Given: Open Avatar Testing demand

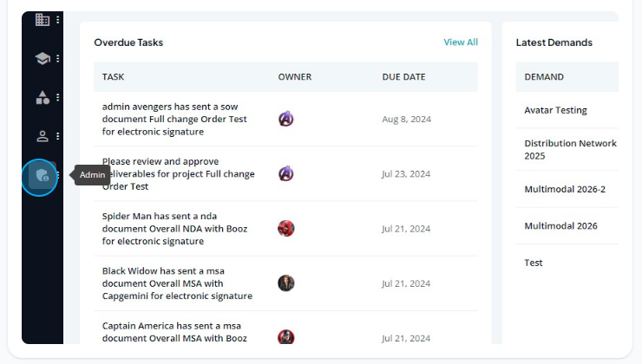Looking at the screenshot, I should point(555,110).
